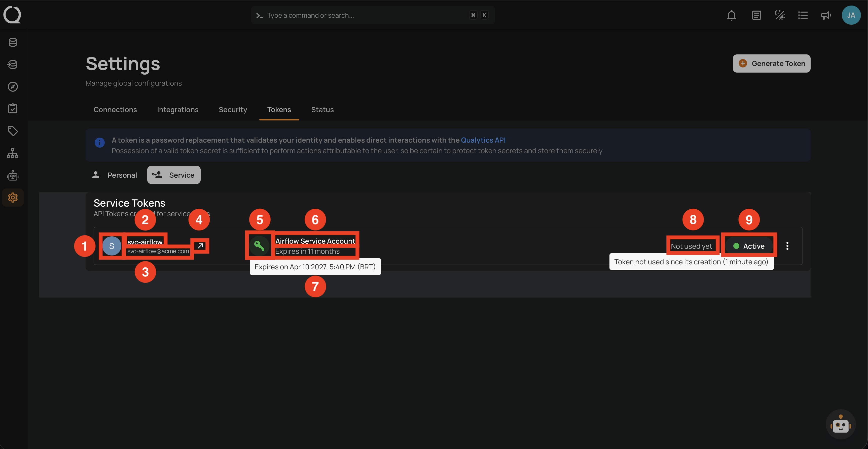The width and height of the screenshot is (868, 449).
Task: Select the Personal tokens toggle
Action: (115, 175)
